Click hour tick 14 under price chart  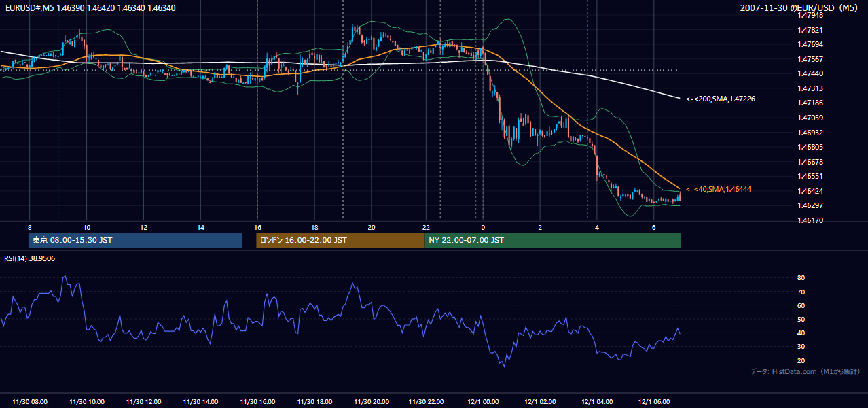coord(200,227)
